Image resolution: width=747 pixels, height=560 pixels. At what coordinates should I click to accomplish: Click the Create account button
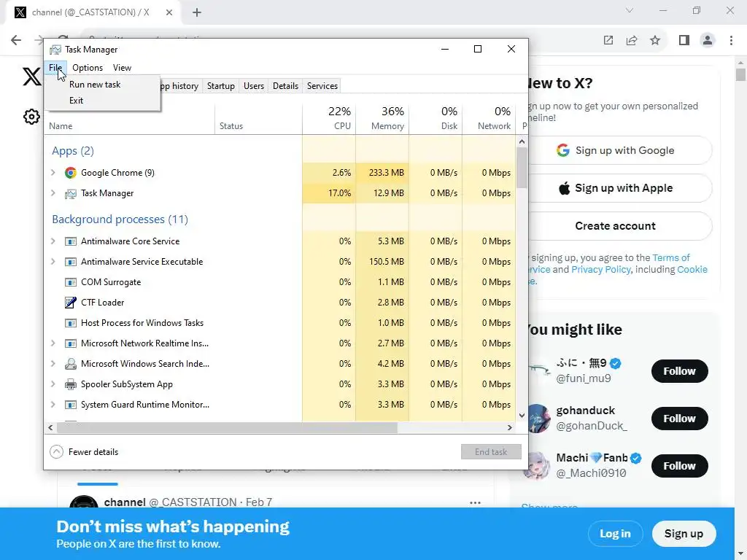coord(620,226)
